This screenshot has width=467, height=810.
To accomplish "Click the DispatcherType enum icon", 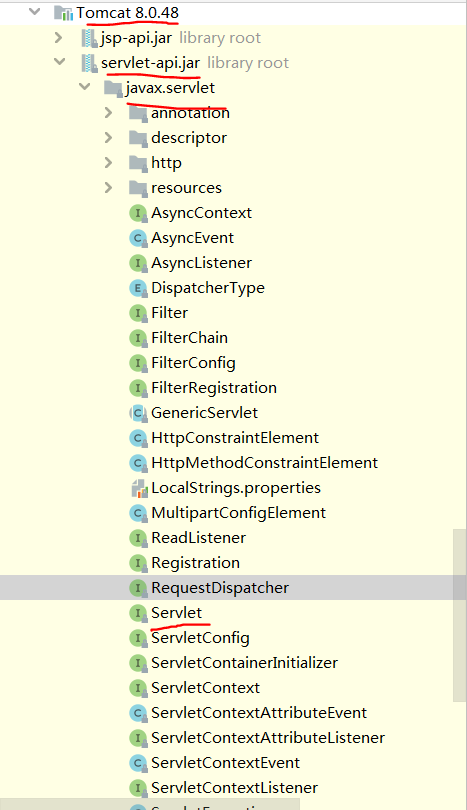I will (137, 288).
